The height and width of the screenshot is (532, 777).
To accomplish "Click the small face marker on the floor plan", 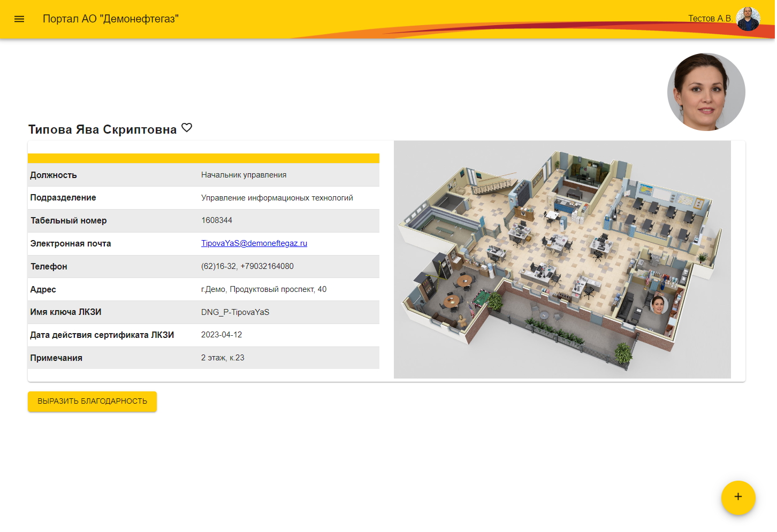I will click(658, 305).
